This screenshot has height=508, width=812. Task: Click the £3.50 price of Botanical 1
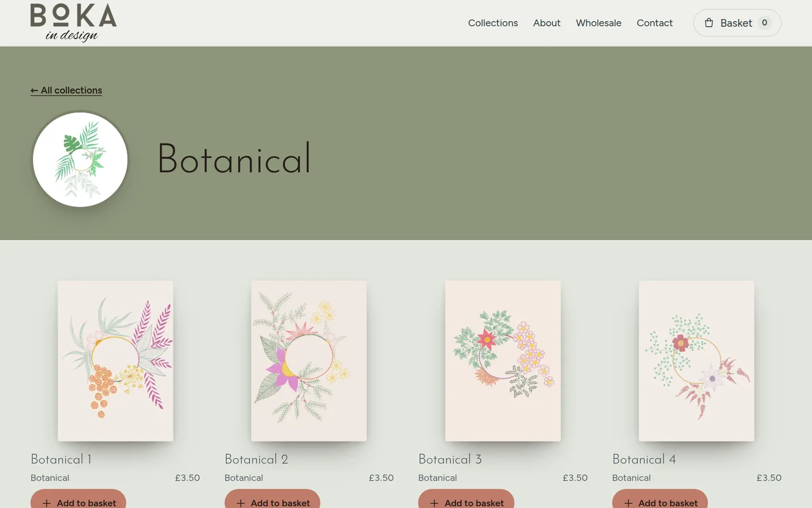click(188, 478)
